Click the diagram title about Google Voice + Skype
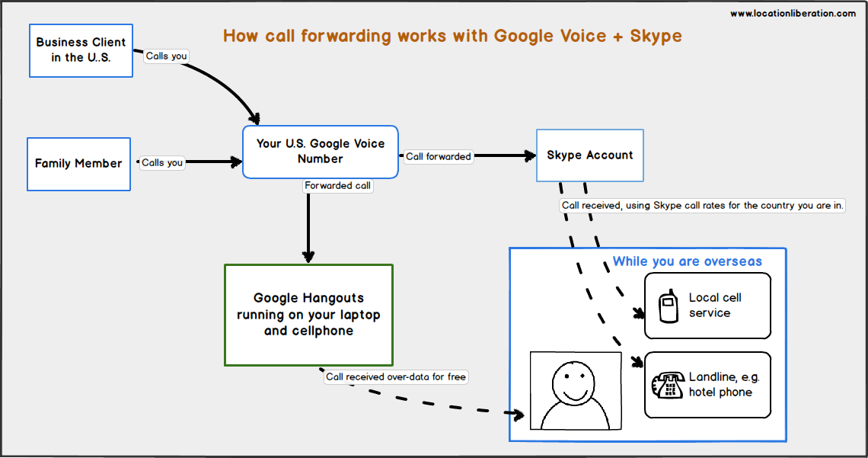This screenshot has height=458, width=868. [x=453, y=36]
